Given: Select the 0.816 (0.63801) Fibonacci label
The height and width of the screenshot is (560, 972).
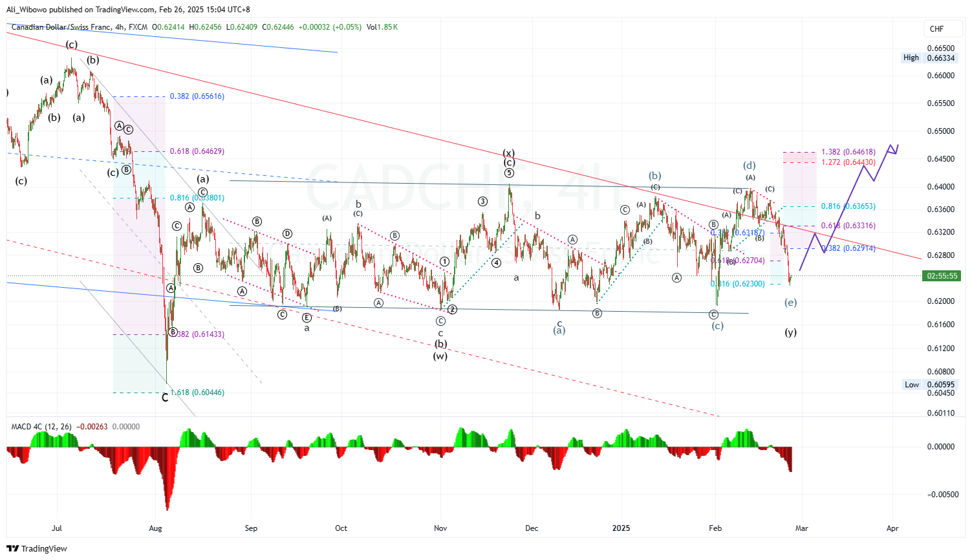Looking at the screenshot, I should tap(197, 198).
